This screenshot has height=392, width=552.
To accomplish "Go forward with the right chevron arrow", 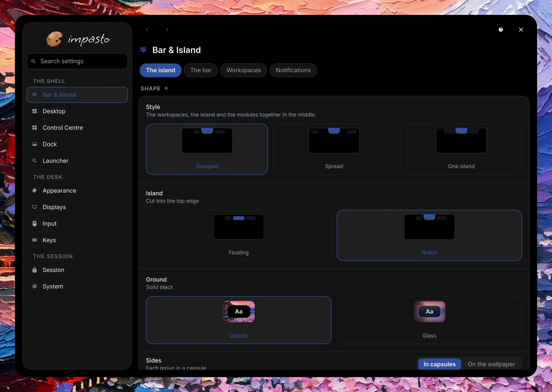I will [167, 30].
